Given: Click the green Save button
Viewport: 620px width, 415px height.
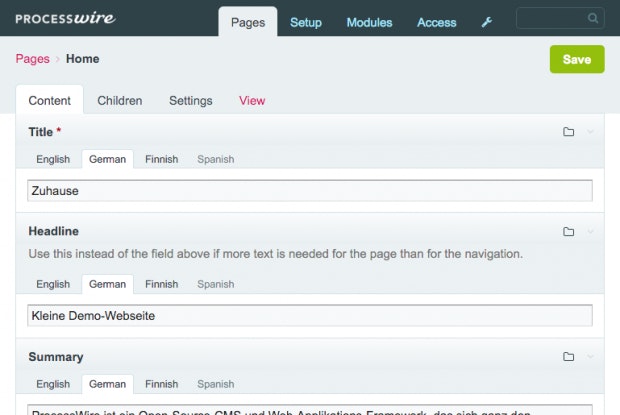Looking at the screenshot, I should [x=577, y=59].
